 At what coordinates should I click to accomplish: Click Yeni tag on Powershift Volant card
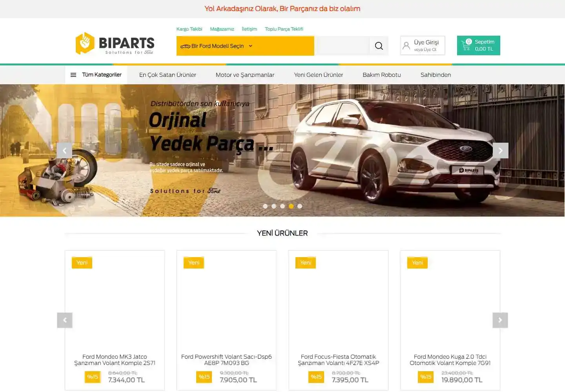click(194, 263)
